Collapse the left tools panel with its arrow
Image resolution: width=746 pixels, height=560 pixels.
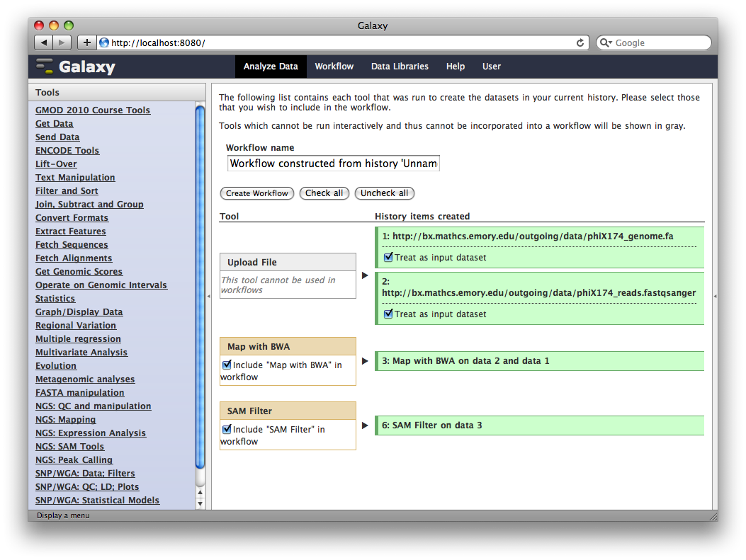pyautogui.click(x=208, y=296)
